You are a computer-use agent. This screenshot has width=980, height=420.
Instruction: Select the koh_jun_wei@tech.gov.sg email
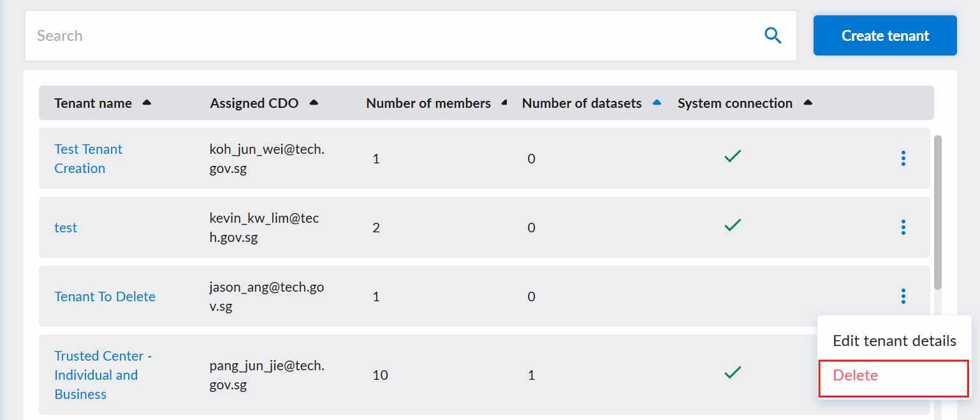click(x=267, y=159)
